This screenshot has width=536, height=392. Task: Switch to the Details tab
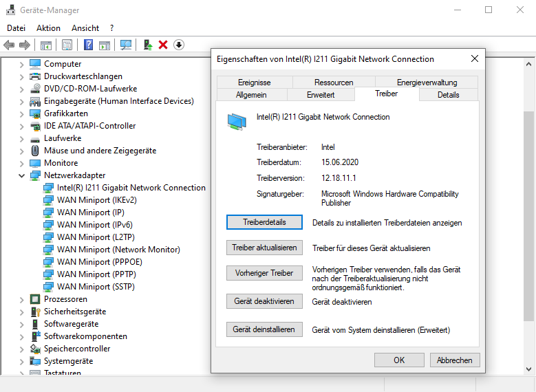click(448, 95)
